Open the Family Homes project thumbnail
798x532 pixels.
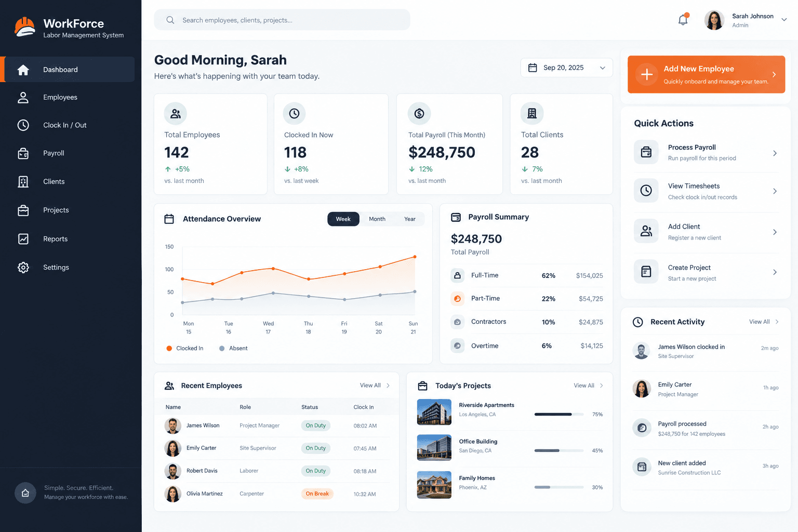[434, 485]
